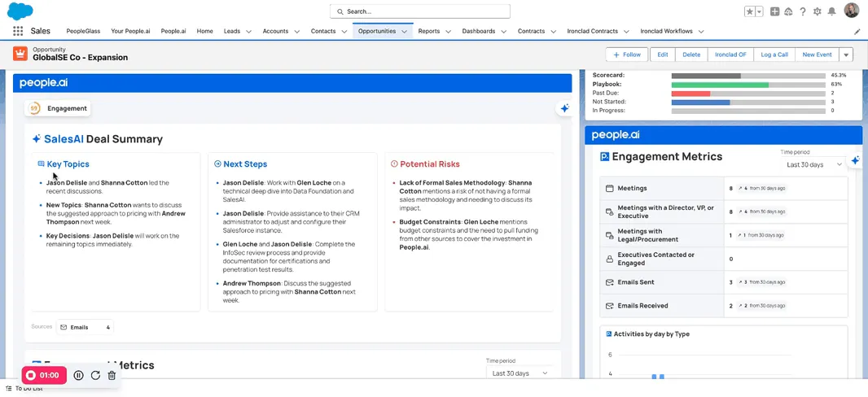Image resolution: width=868 pixels, height=397 pixels.
Task: Click the Emails source envelope icon
Action: pos(64,327)
